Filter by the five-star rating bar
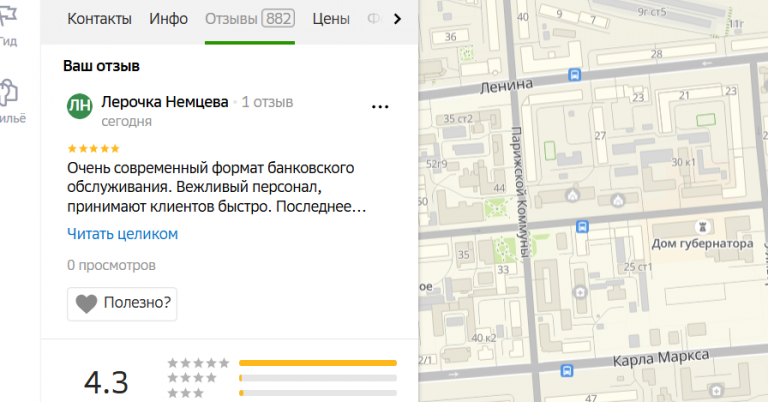The image size is (768, 402). [x=318, y=363]
